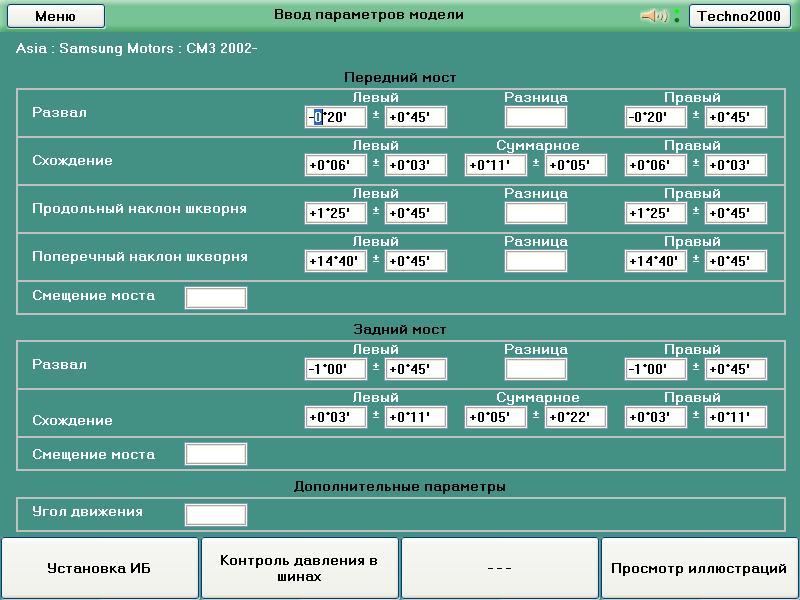
Task: Select rear Развал right tolerance +0°45'
Action: pos(736,369)
